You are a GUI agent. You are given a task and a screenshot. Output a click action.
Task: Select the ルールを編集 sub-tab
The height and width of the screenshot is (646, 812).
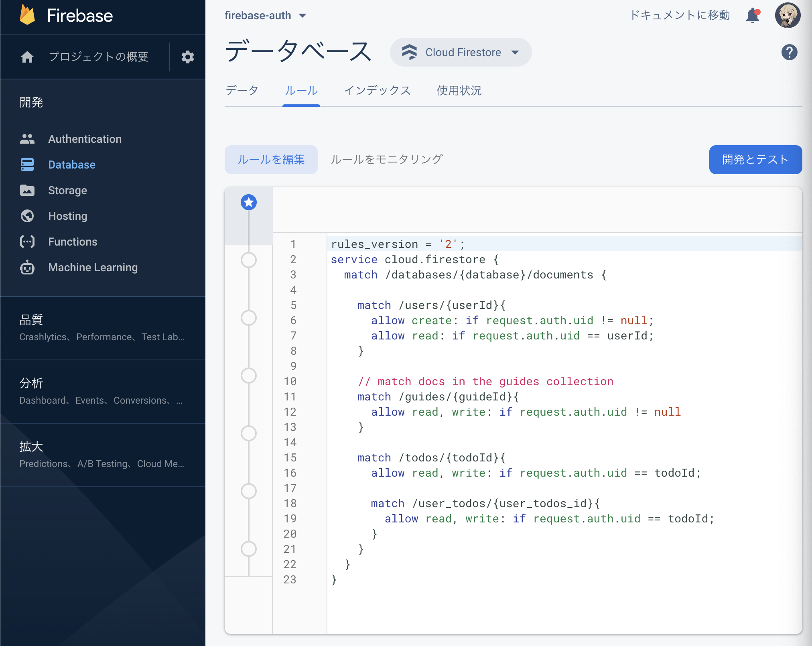pyautogui.click(x=271, y=160)
